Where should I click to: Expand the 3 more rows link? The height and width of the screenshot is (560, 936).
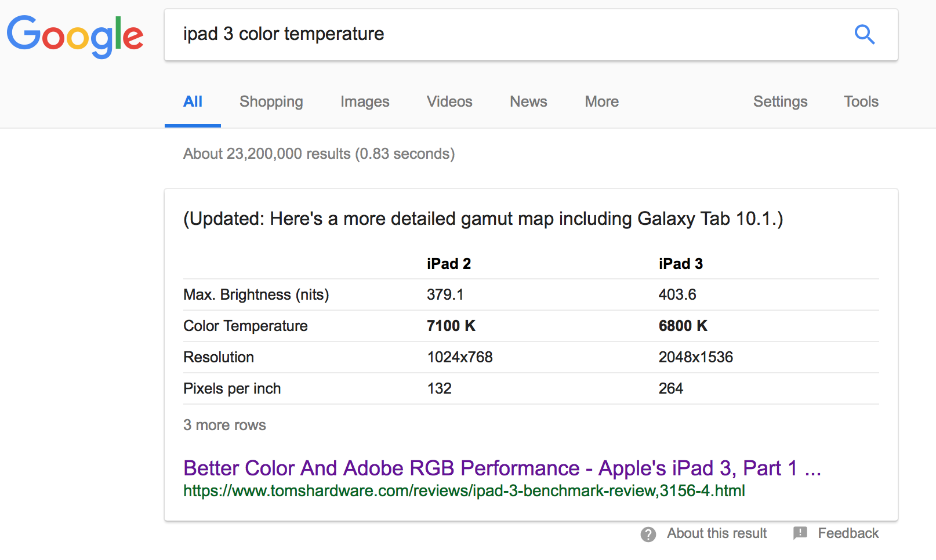pos(224,425)
